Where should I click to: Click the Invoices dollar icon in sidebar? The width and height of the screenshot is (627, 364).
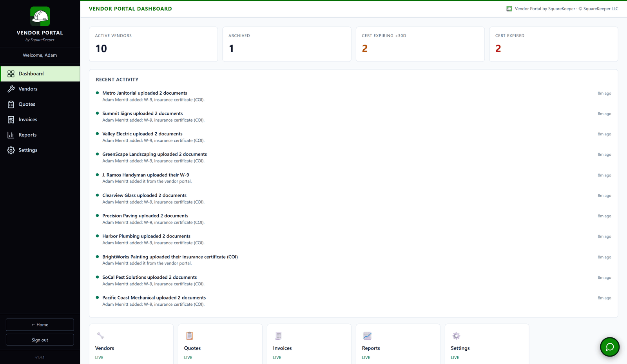click(11, 119)
